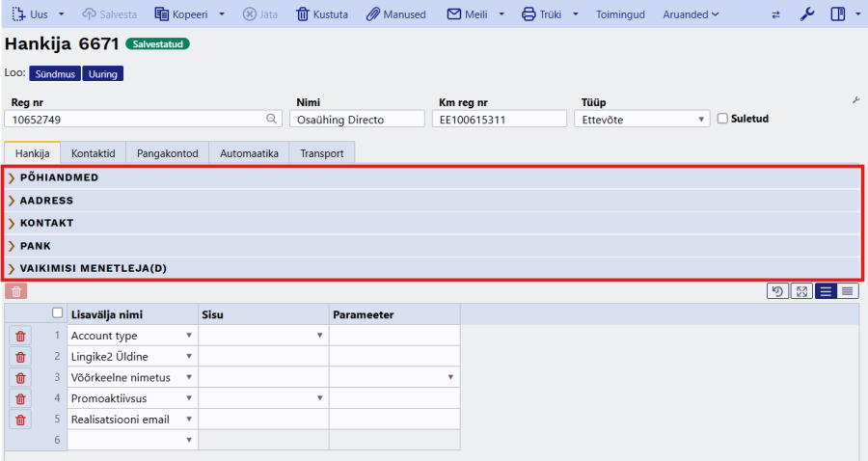Screen dimensions: 868x461
Task: Open Manused attachments paperclip
Action: [x=396, y=14]
